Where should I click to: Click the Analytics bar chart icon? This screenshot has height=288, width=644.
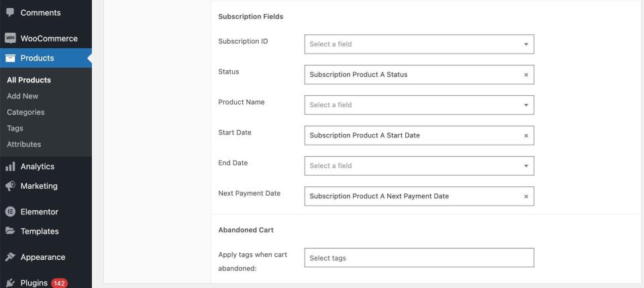coord(10,167)
